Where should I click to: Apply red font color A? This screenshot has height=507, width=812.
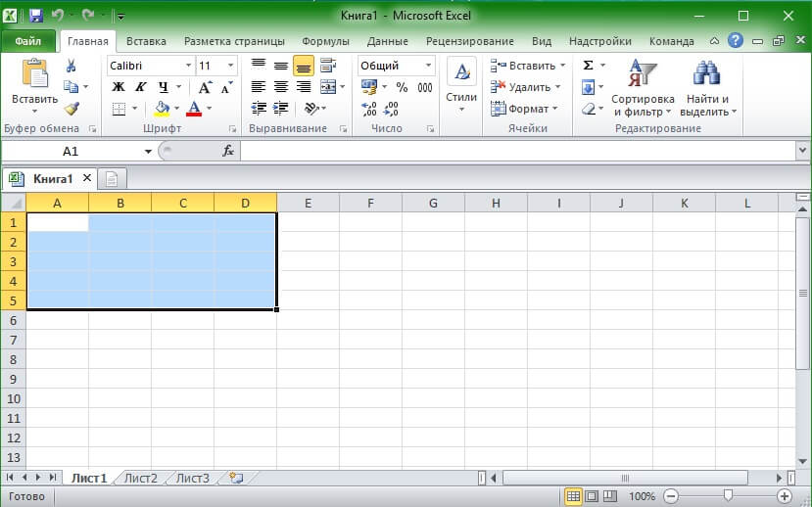coord(194,109)
